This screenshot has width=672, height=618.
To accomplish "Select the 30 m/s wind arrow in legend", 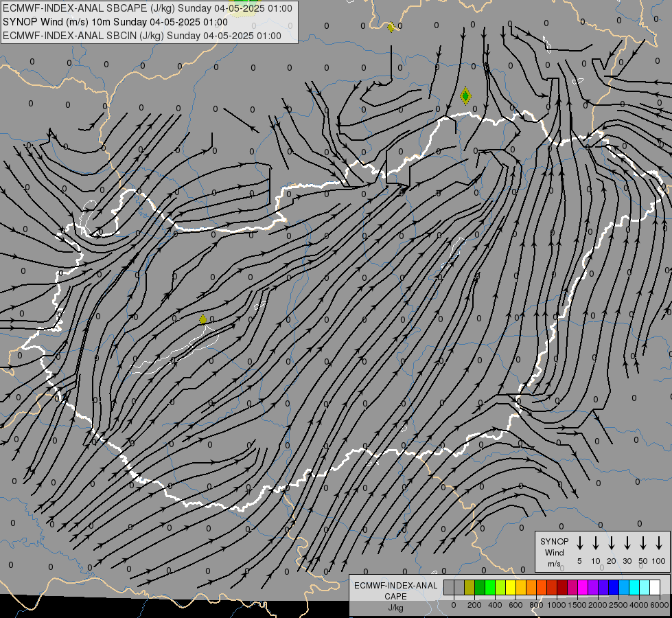I will [x=627, y=543].
